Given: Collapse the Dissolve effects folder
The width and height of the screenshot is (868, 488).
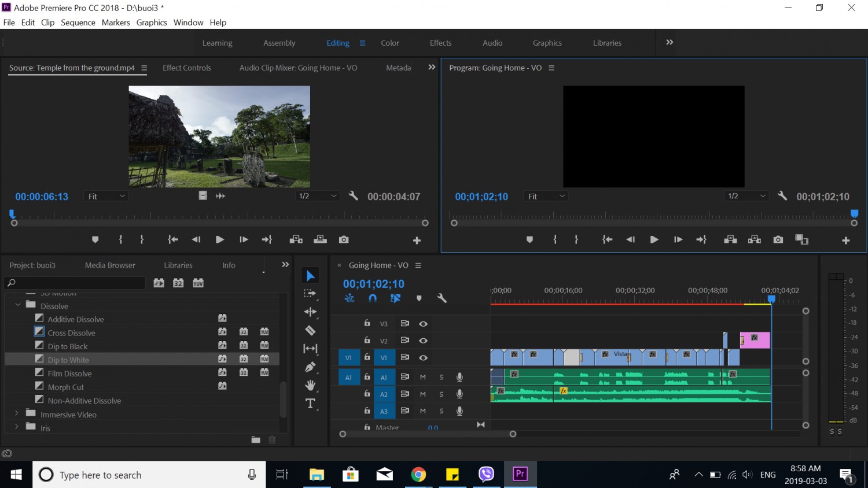Looking at the screenshot, I should click(17, 305).
